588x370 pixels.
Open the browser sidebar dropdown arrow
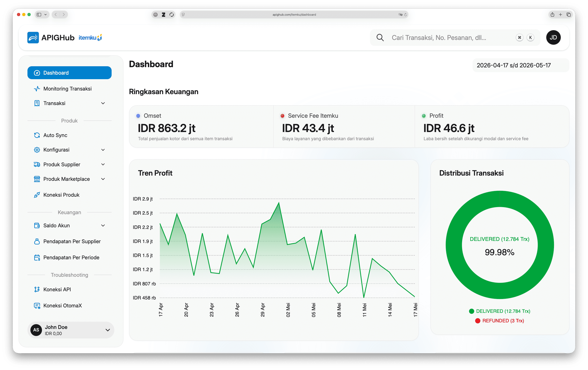click(45, 15)
